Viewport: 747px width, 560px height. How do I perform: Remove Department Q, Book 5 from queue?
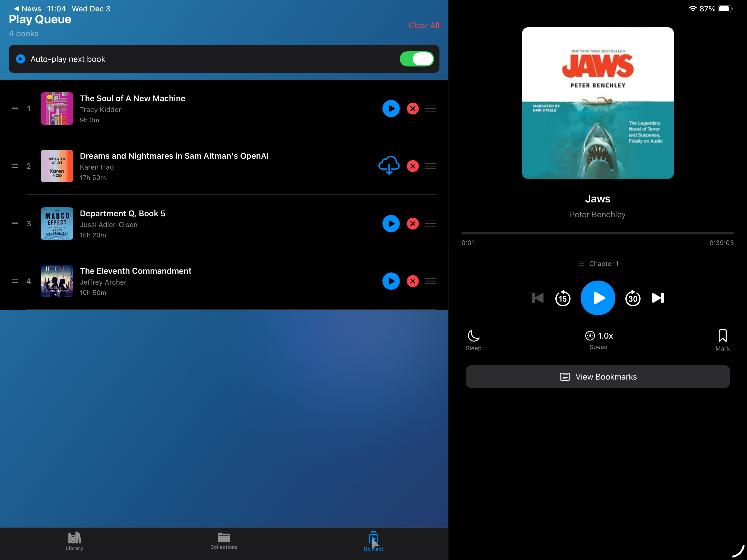click(413, 224)
